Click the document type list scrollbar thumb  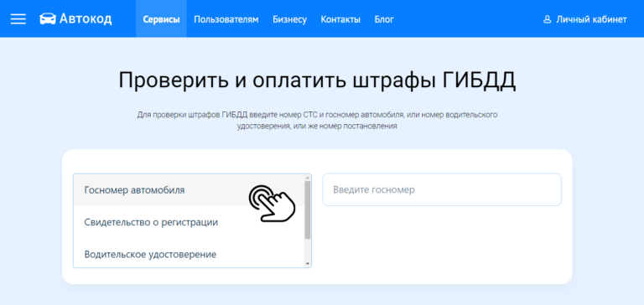click(308, 210)
